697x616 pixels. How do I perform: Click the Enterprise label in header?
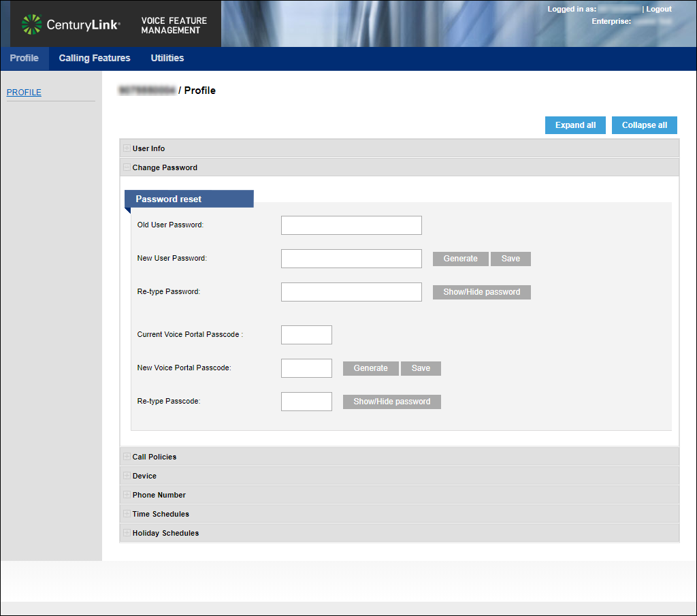611,21
